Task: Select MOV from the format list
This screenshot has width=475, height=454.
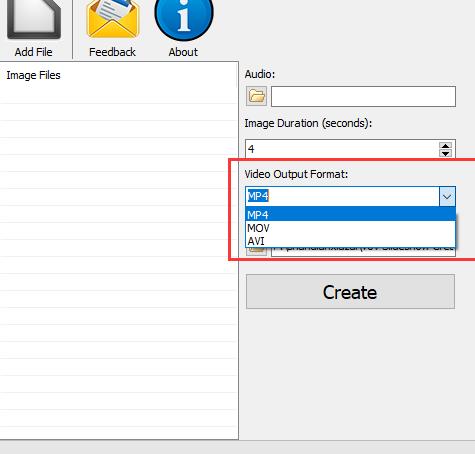Action: [350, 228]
